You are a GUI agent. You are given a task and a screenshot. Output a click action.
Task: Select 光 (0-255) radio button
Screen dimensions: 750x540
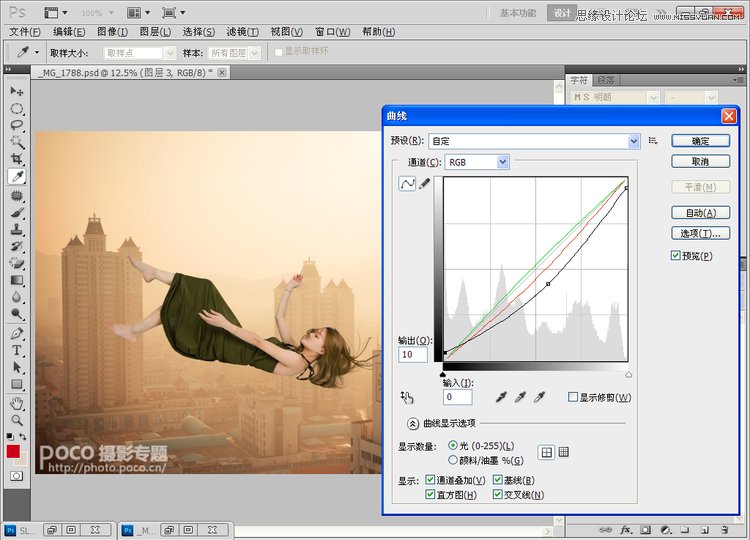[452, 445]
